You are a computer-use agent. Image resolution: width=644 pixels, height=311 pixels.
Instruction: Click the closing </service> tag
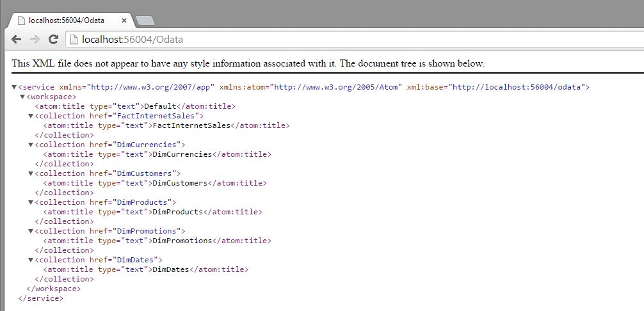[41, 298]
